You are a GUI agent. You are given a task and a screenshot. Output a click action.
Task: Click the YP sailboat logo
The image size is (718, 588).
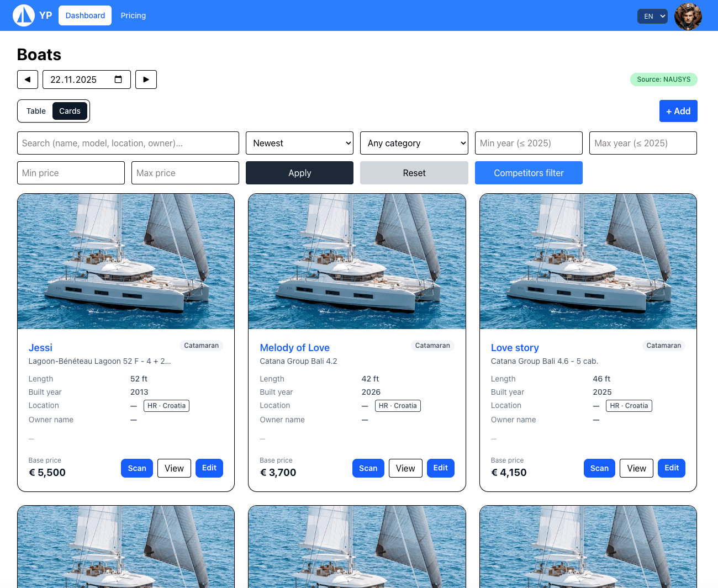(x=23, y=15)
